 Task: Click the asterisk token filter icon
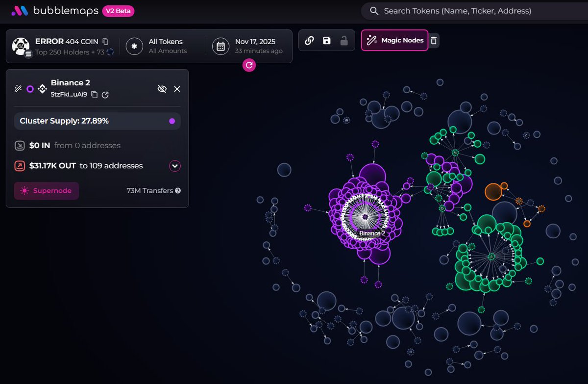tap(134, 46)
